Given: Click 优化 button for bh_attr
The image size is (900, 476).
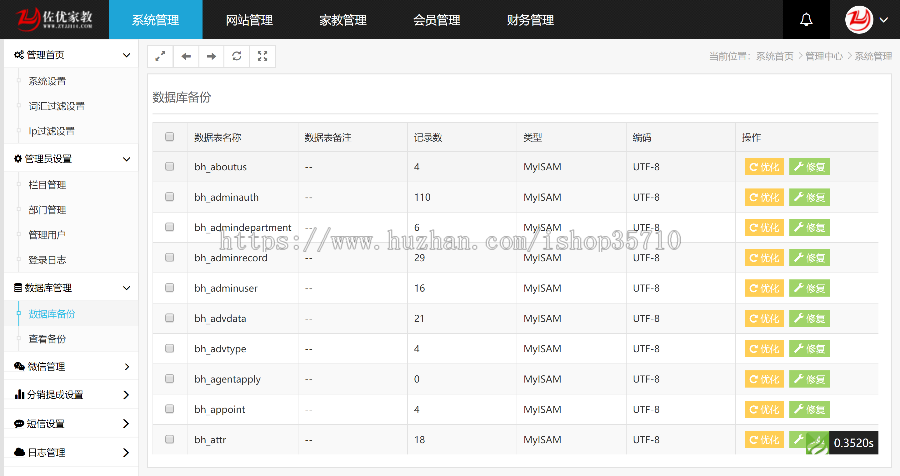Looking at the screenshot, I should [764, 440].
